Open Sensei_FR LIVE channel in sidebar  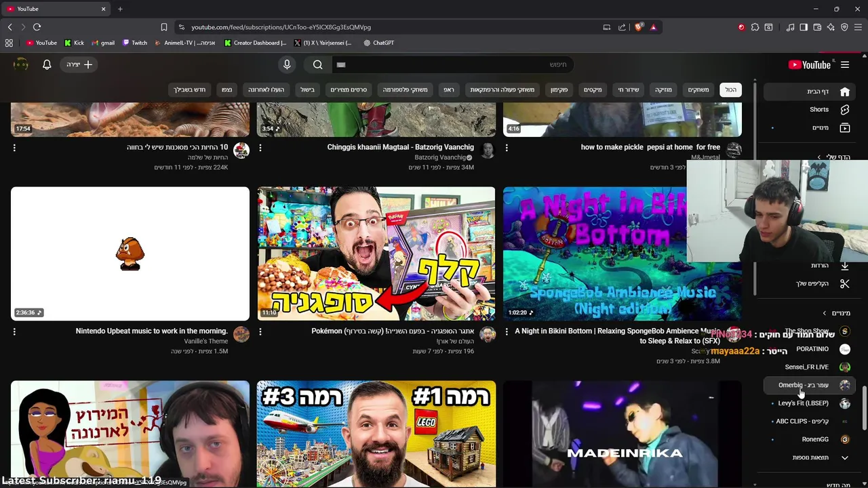810,367
